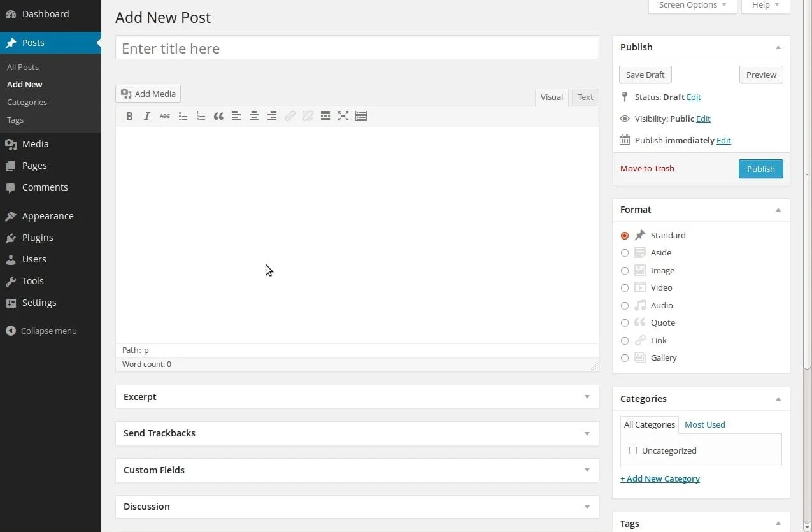Align text right
Image resolution: width=812 pixels, height=532 pixels.
(272, 116)
